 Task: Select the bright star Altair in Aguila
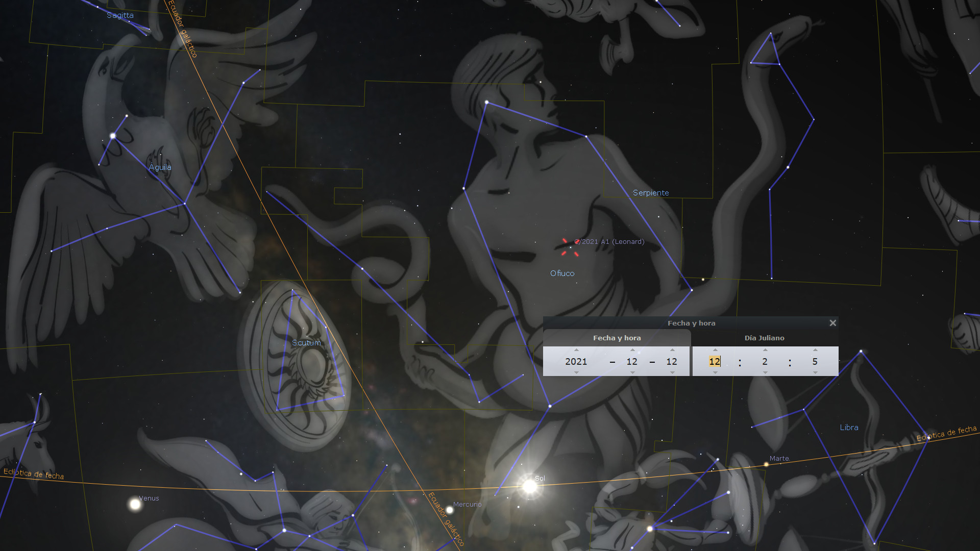[x=113, y=136]
